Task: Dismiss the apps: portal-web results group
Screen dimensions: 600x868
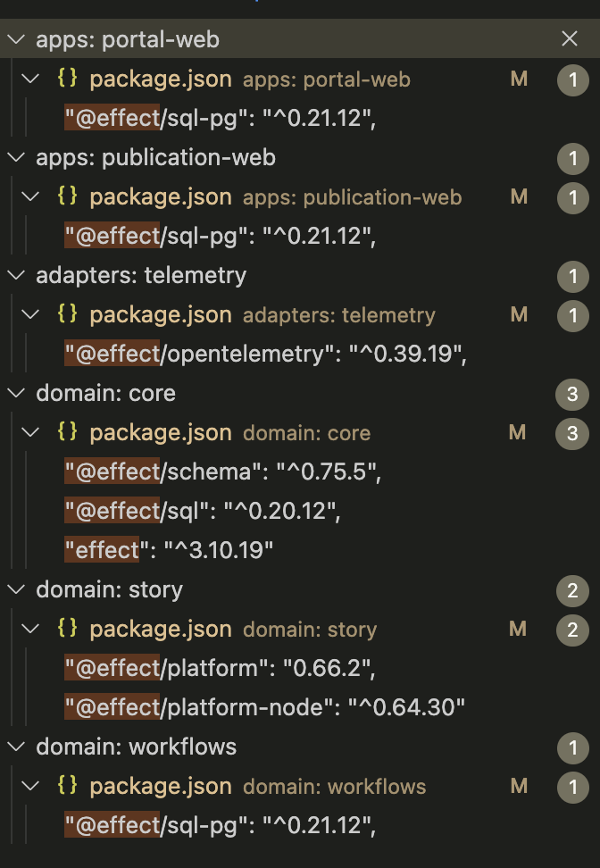Action: [570, 38]
